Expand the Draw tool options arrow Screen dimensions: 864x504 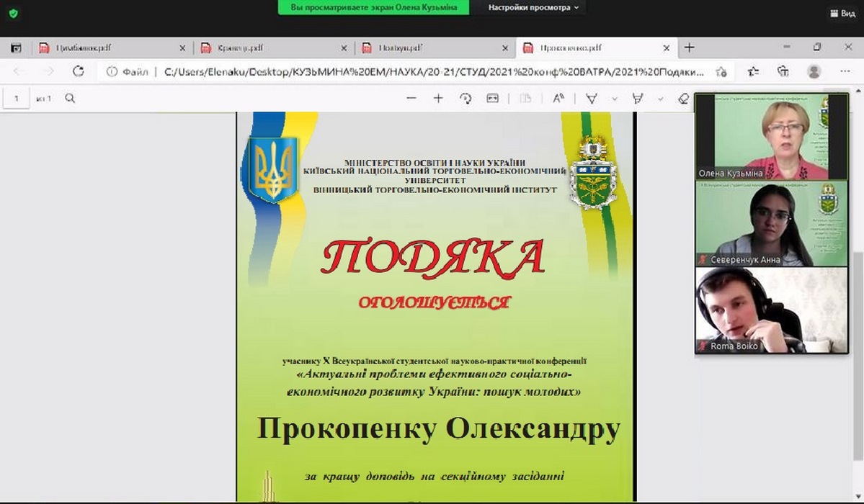614,99
